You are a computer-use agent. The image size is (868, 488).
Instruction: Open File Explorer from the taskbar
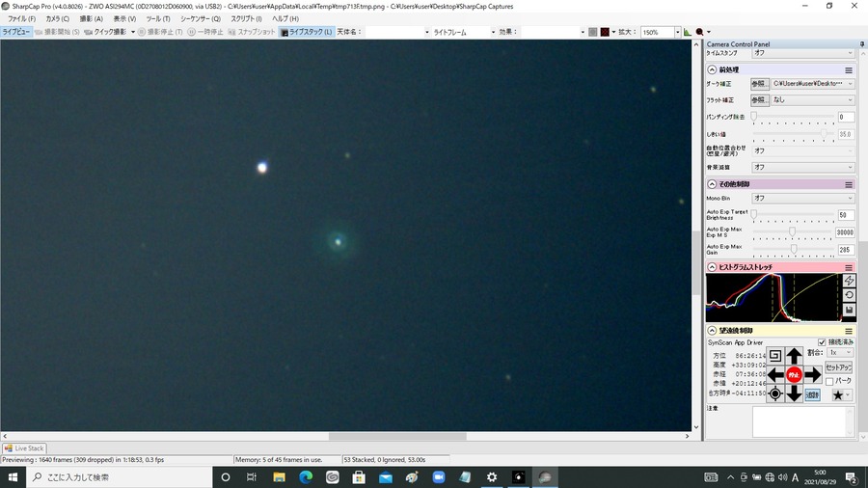click(279, 477)
